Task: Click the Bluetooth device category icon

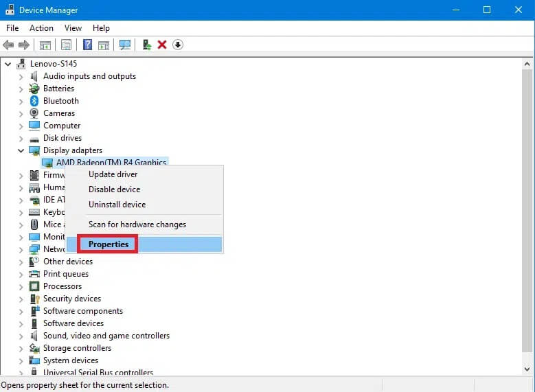Action: click(34, 101)
